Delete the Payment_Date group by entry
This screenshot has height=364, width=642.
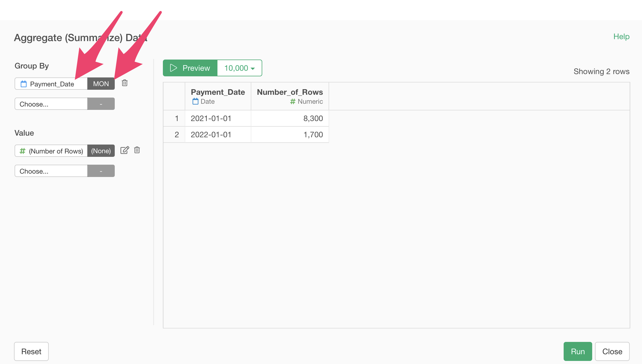point(125,83)
